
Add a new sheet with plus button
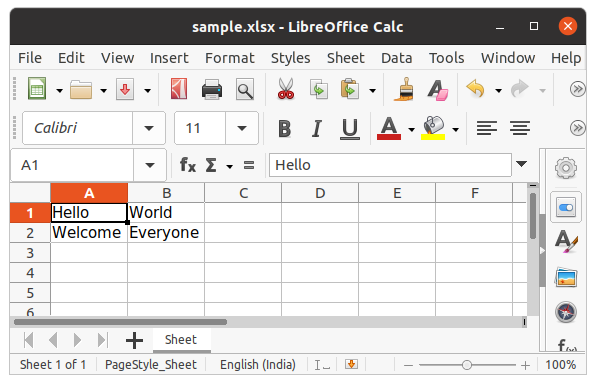(134, 340)
